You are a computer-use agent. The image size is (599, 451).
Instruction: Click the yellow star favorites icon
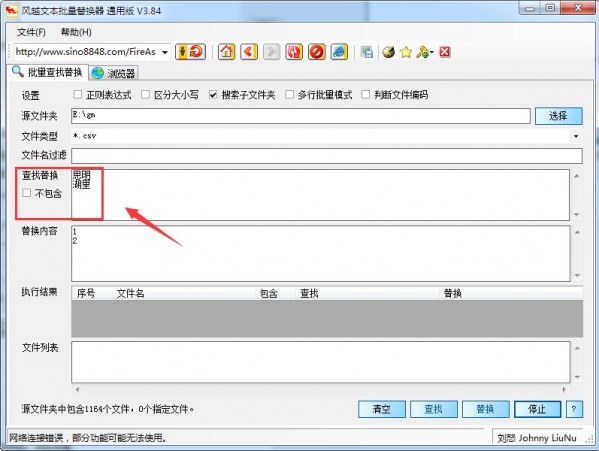pyautogui.click(x=406, y=52)
